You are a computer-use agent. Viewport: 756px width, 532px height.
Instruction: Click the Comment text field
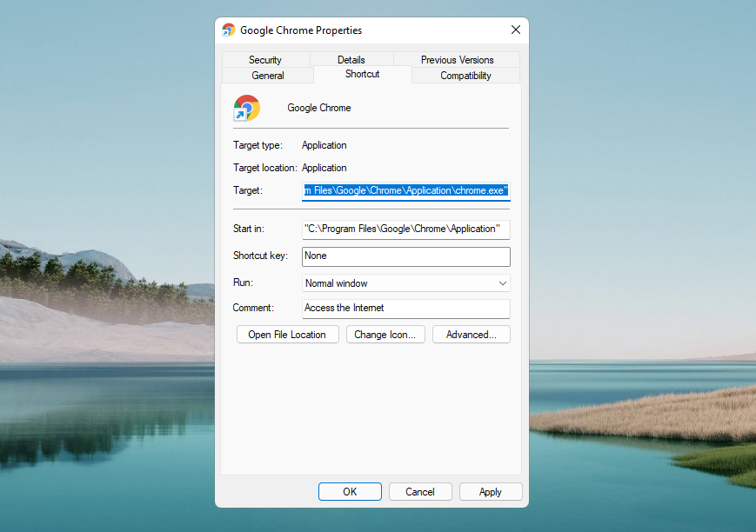click(x=406, y=309)
